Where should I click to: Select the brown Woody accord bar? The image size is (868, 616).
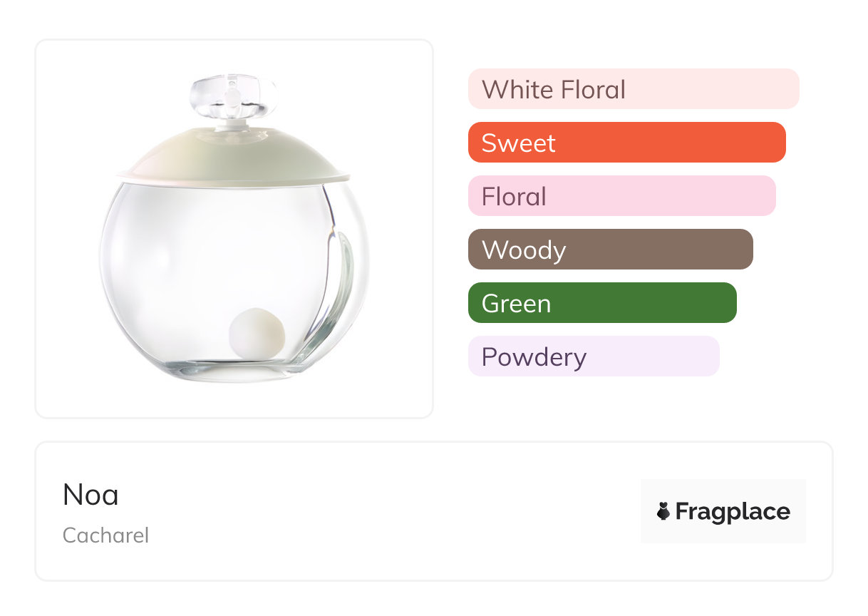coord(610,250)
